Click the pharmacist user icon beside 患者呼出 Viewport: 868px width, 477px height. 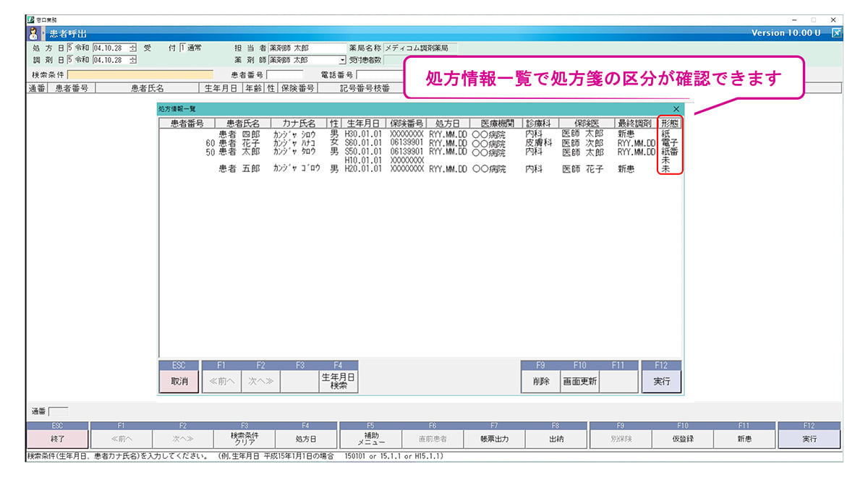[33, 33]
